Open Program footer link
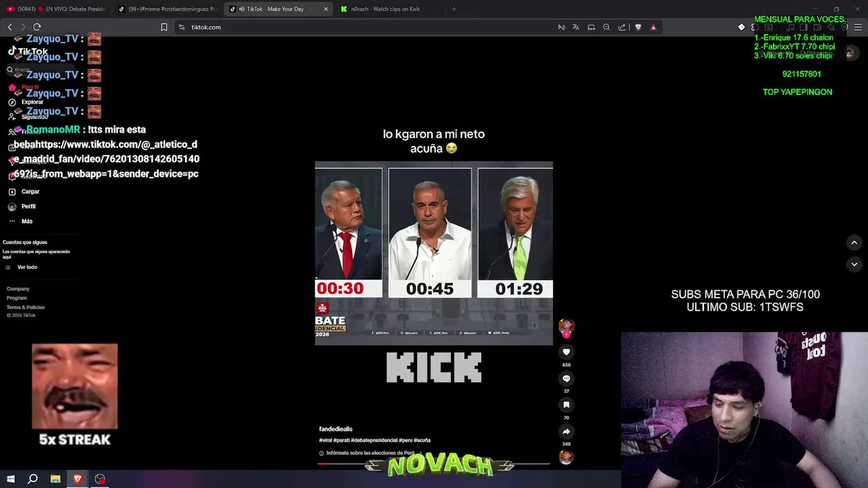 [17, 298]
